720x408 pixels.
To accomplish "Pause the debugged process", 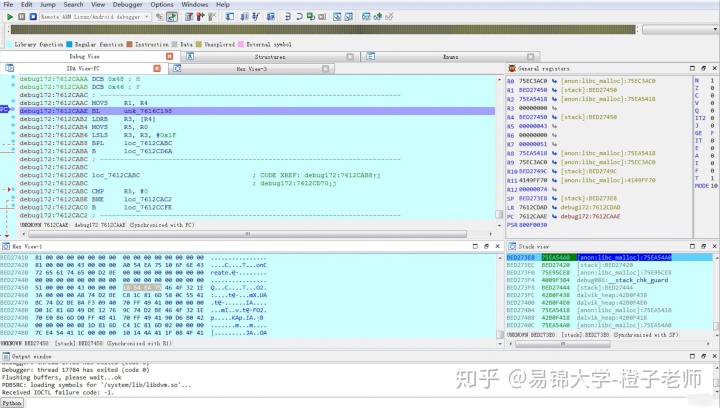I will click(22, 17).
